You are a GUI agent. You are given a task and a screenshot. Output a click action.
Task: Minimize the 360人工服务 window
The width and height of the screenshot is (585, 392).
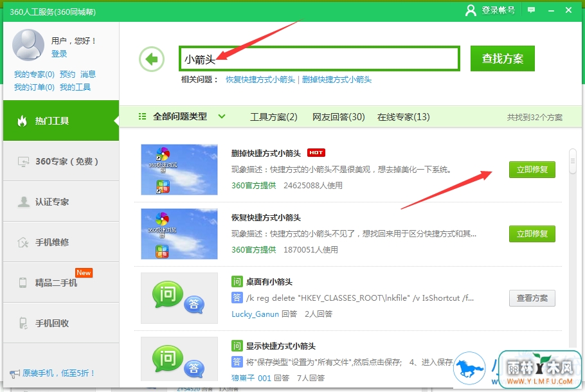pyautogui.click(x=551, y=10)
